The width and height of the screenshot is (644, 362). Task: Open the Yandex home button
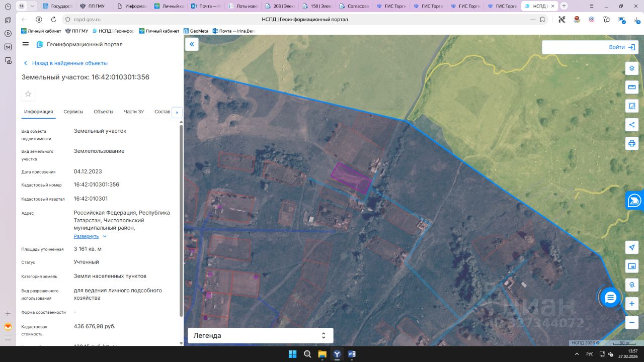coord(39,19)
